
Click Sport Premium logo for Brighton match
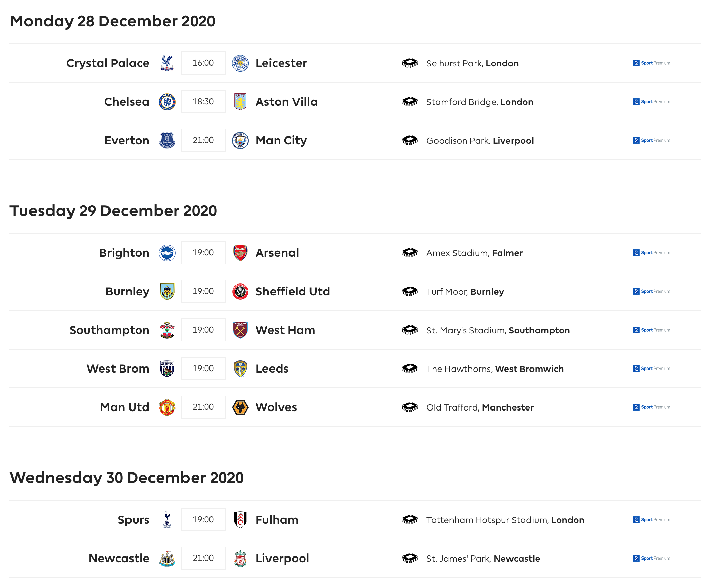click(x=652, y=253)
